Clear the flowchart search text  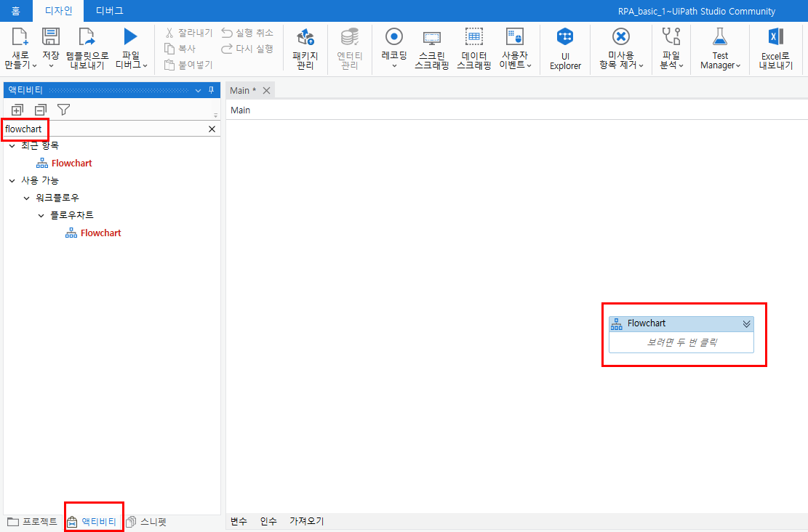(x=212, y=129)
